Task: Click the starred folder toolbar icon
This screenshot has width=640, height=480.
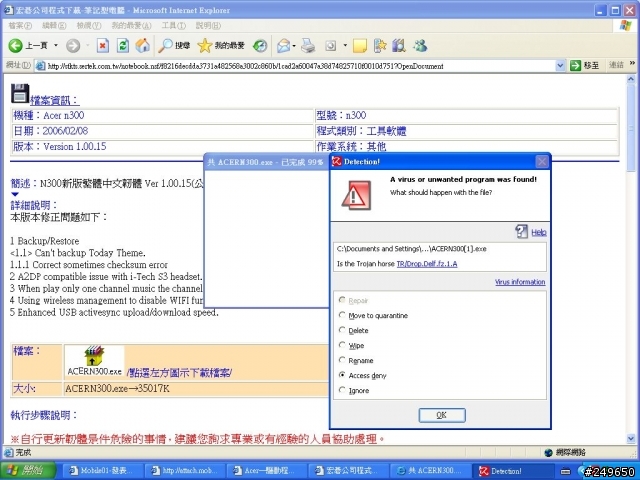Action: point(380,45)
